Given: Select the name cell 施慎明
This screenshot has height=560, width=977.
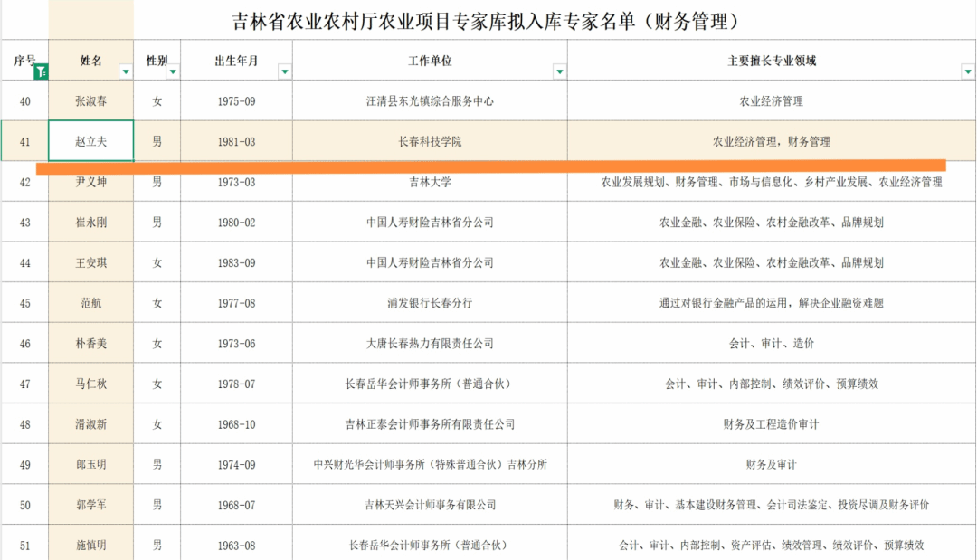Looking at the screenshot, I should (90, 545).
